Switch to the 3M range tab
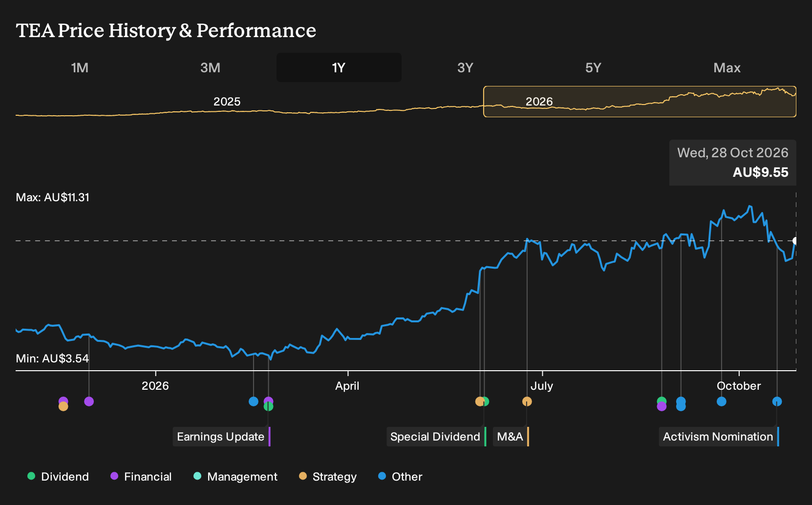The width and height of the screenshot is (812, 505). 210,67
